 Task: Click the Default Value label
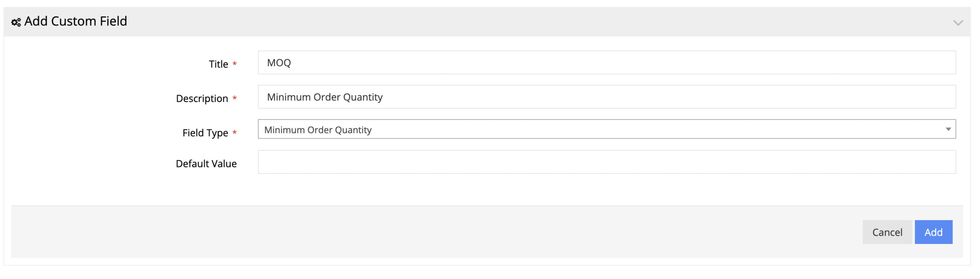[206, 164]
